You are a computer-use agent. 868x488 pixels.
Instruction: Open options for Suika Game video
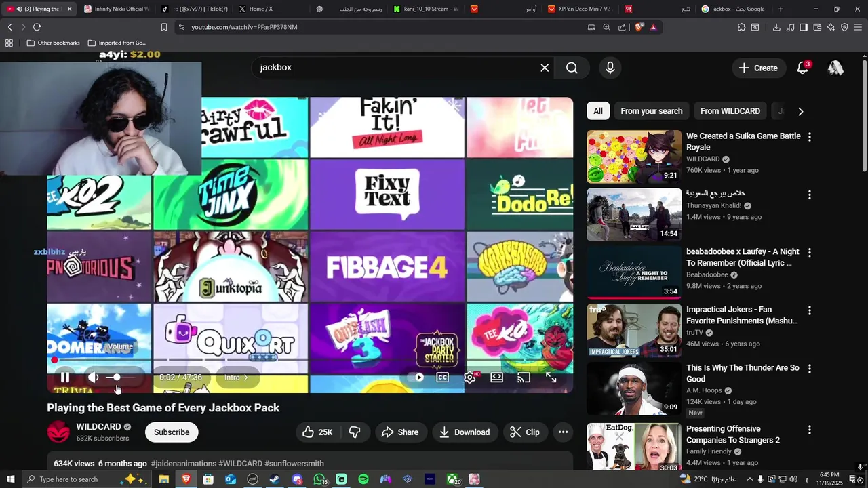pos(809,137)
